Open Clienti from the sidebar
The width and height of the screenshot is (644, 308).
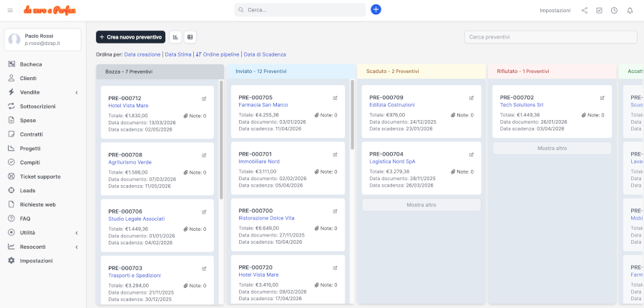coord(28,78)
